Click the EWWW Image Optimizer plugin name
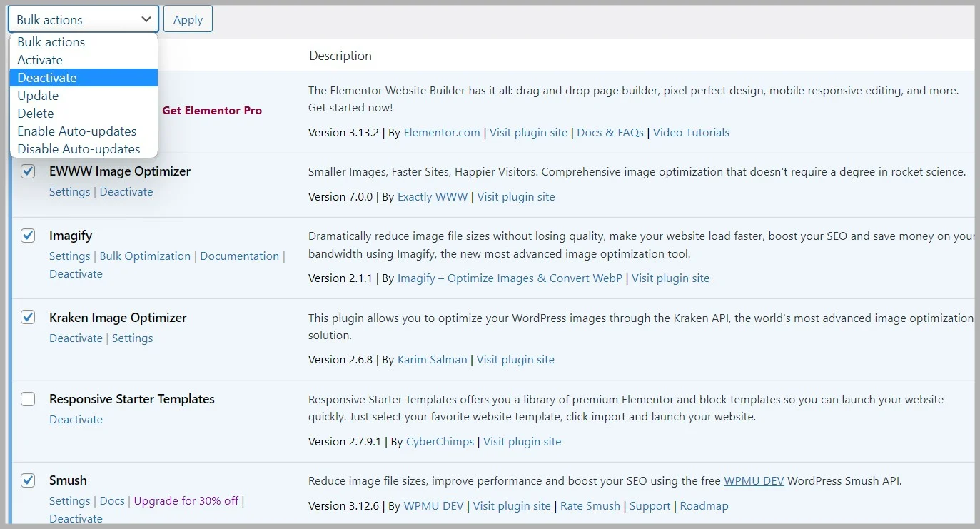 point(120,171)
